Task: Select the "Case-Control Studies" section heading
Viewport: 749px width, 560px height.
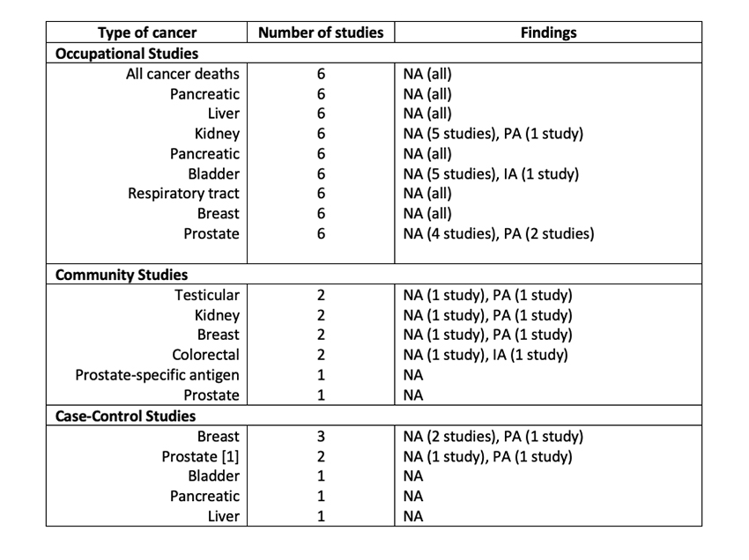Action: click(x=126, y=416)
